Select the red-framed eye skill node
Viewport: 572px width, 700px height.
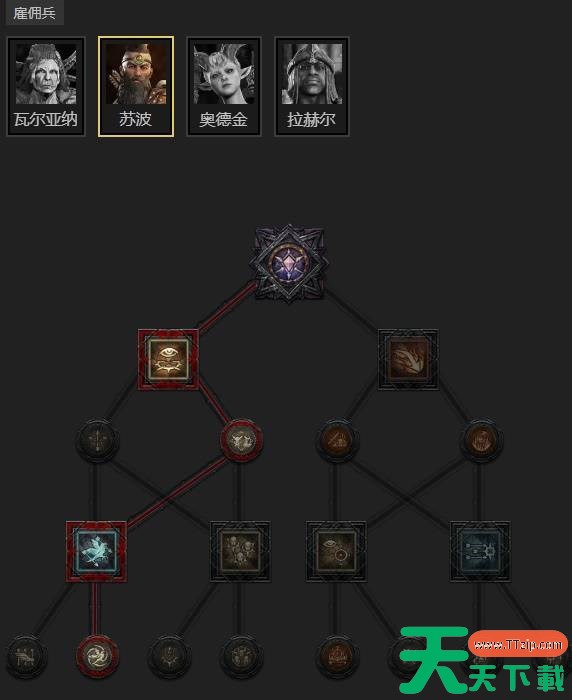click(168, 360)
